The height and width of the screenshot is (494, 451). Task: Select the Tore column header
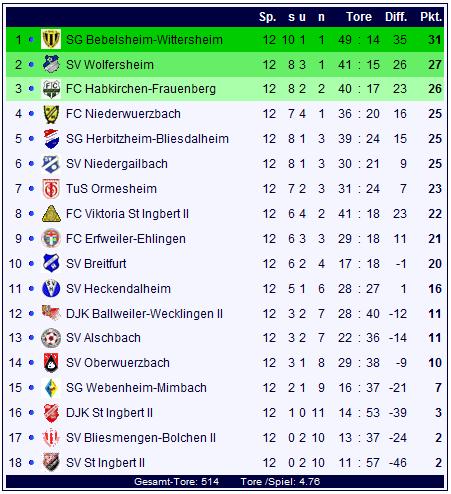point(359,17)
